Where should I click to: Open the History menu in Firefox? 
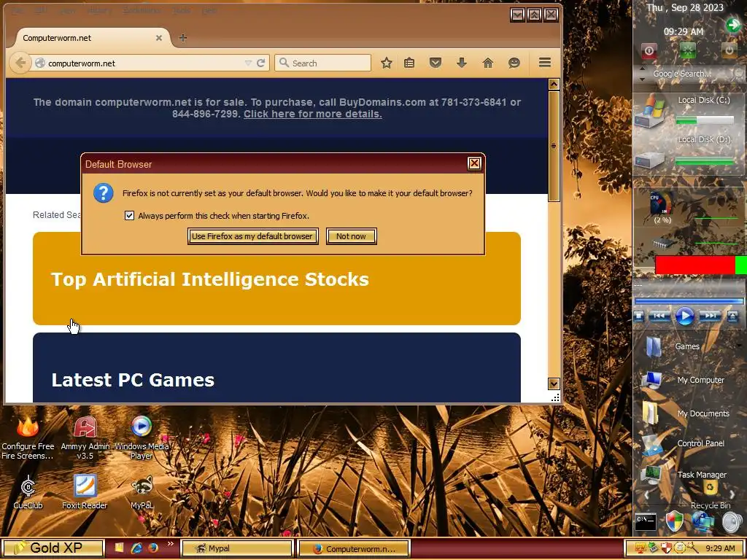click(99, 10)
